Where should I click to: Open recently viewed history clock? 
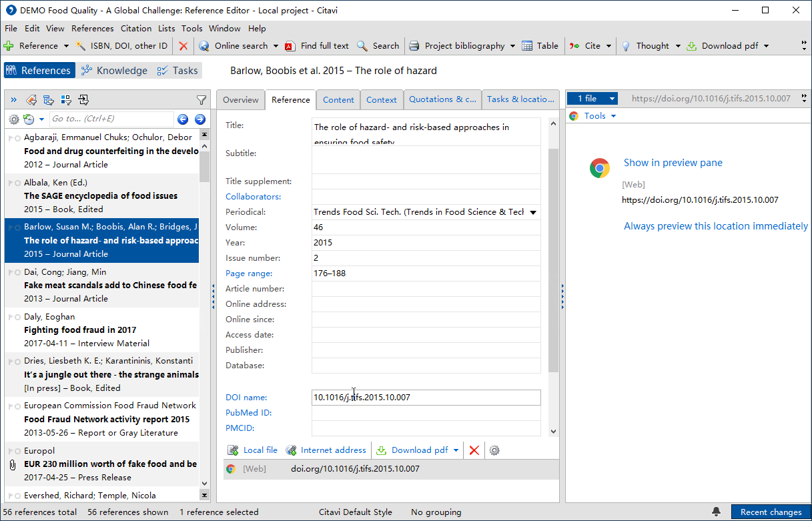click(29, 119)
